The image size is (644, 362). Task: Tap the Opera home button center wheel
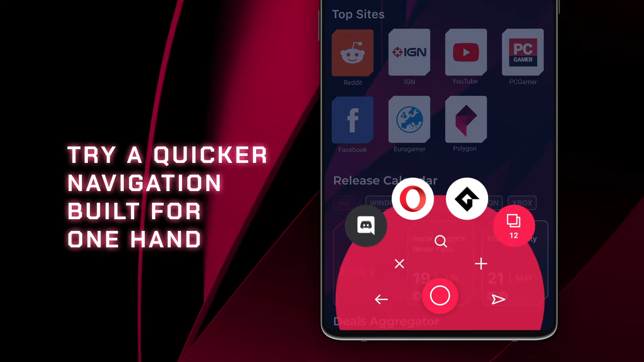(439, 296)
